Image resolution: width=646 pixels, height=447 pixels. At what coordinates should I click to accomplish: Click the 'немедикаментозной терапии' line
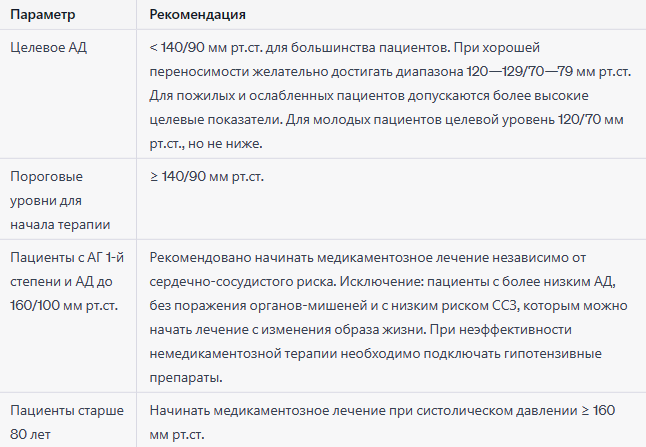point(243,353)
